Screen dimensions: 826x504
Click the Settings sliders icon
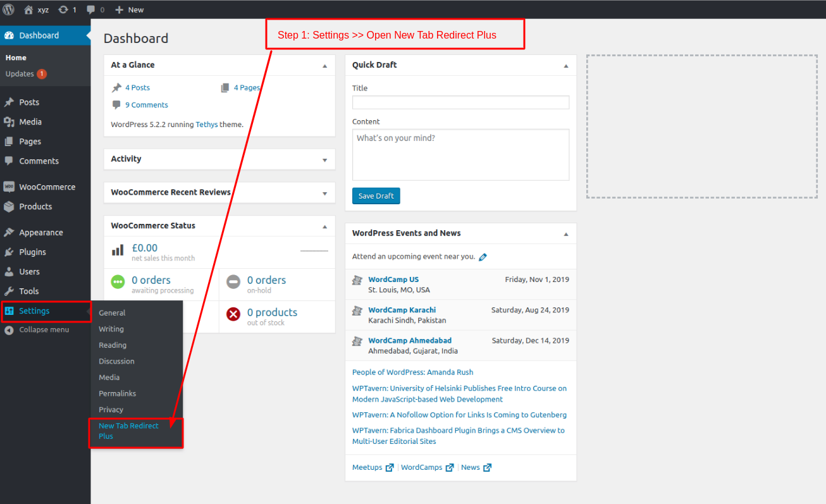9,310
